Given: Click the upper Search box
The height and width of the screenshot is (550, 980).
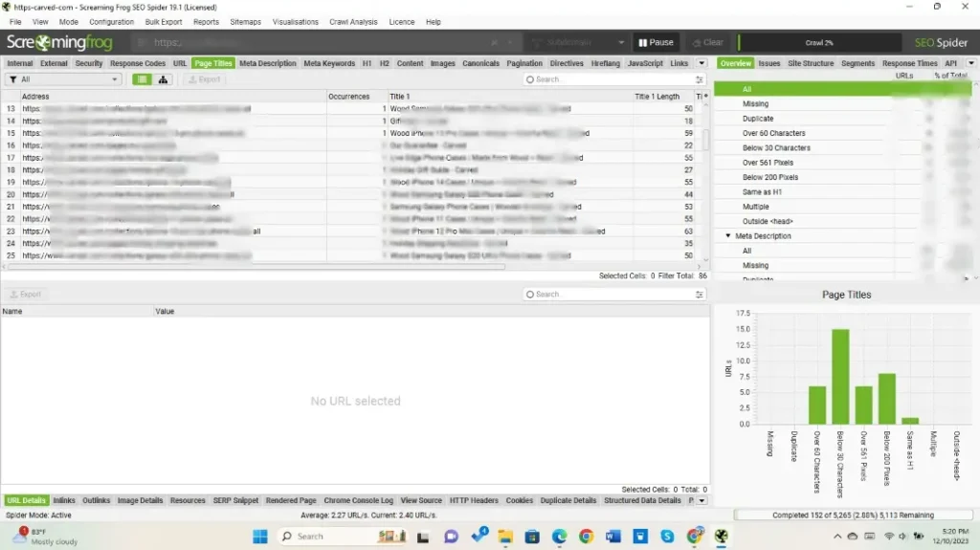Looking at the screenshot, I should pyautogui.click(x=610, y=79).
